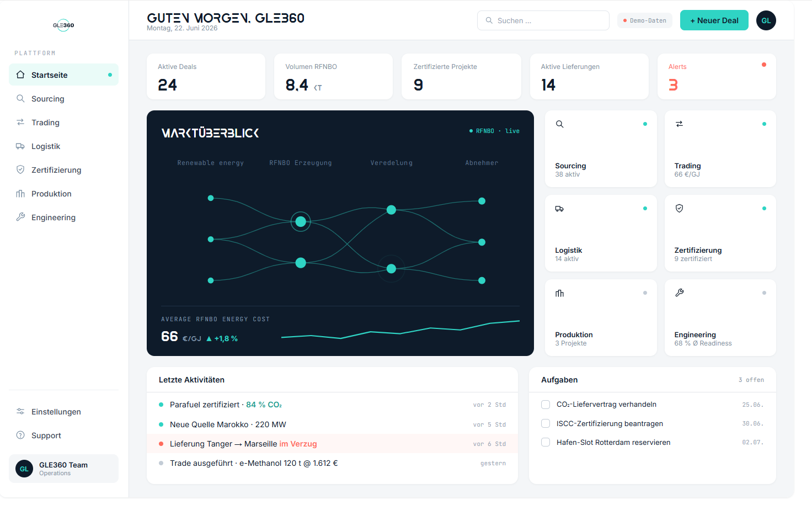Click the '68 % Ø Readiness' text
The image size is (812, 510).
tap(703, 343)
